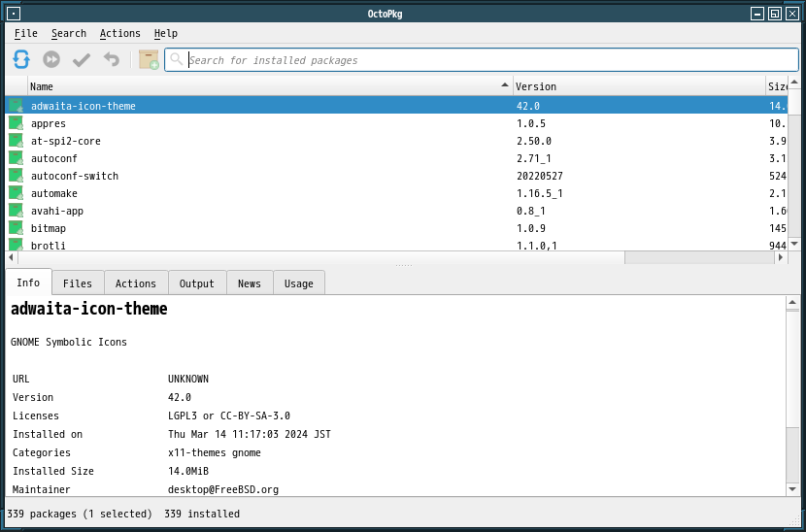Click the 339 installed status text
Screen dimensions: 806x532
[202, 514]
